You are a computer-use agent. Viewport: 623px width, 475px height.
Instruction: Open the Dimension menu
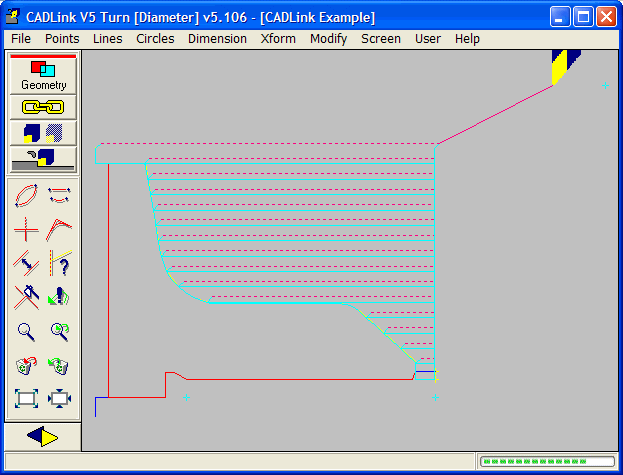(x=217, y=39)
